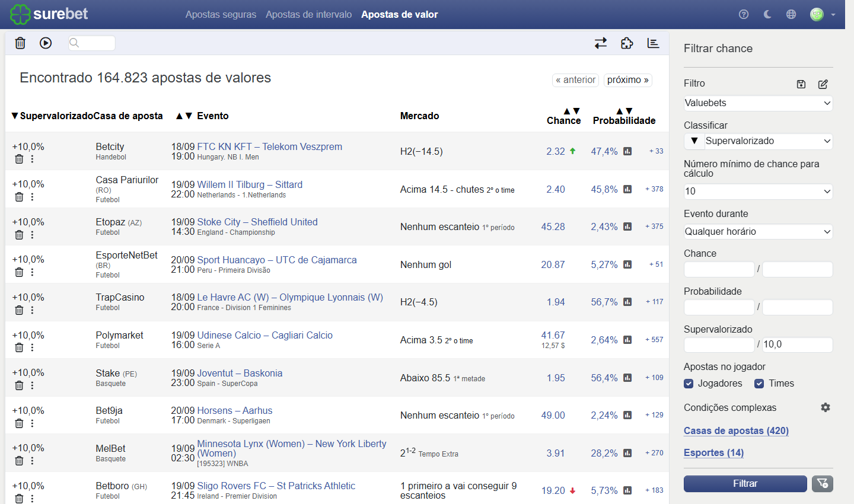Go to próximo page
854x504 pixels.
(x=628, y=80)
